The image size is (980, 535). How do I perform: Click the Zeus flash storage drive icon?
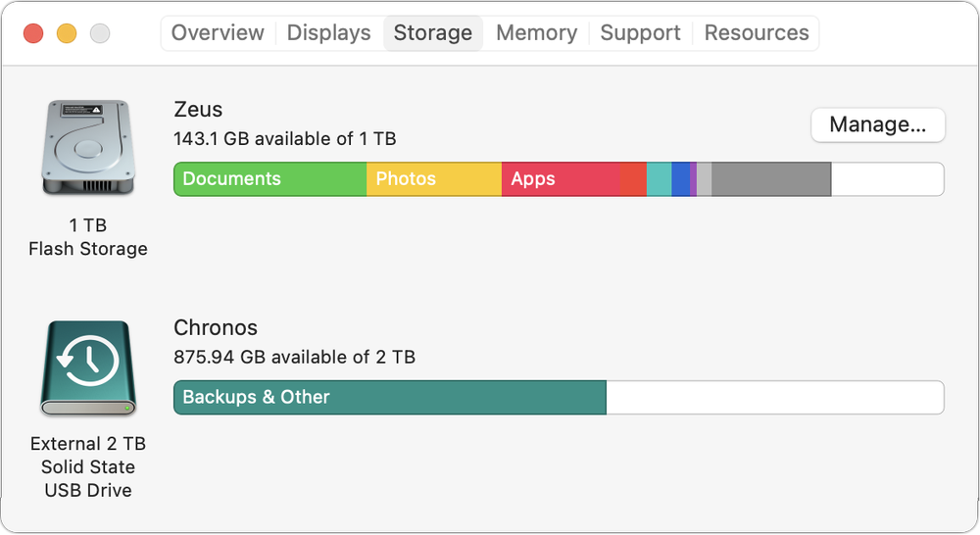[87, 147]
